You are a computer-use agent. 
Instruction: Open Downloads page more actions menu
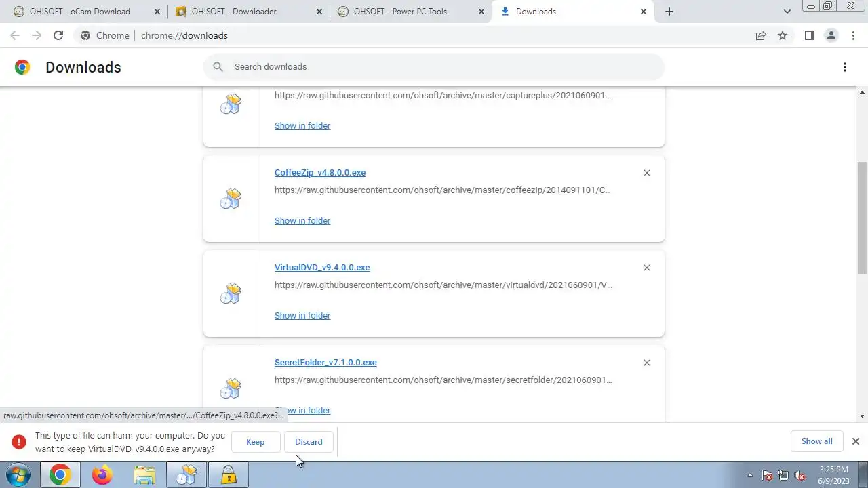pyautogui.click(x=845, y=67)
